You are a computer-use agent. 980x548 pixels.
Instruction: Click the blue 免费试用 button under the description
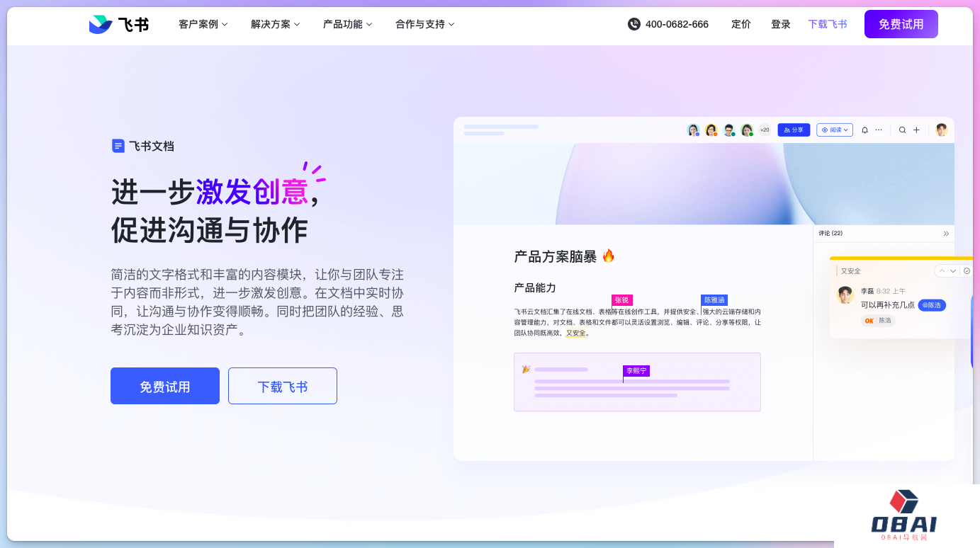point(165,386)
